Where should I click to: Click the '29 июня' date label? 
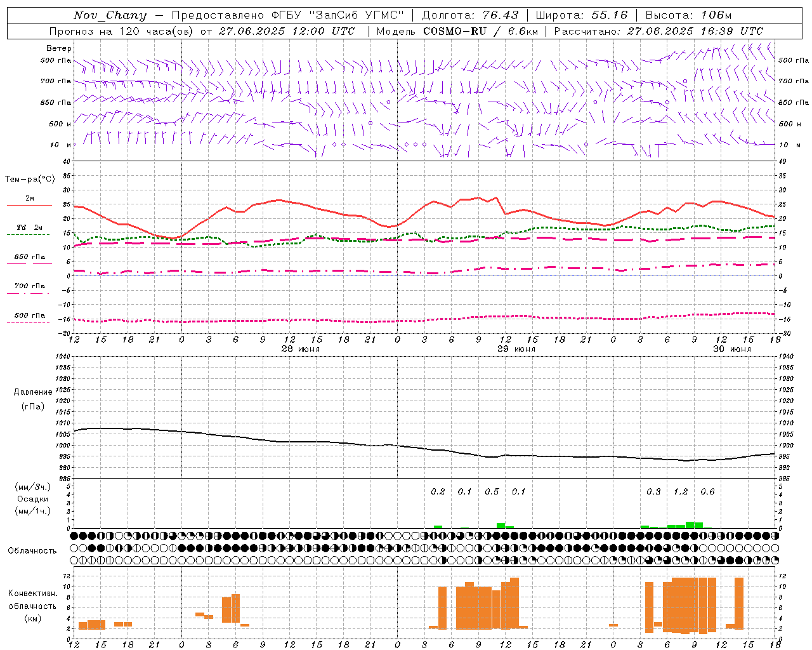point(516,349)
